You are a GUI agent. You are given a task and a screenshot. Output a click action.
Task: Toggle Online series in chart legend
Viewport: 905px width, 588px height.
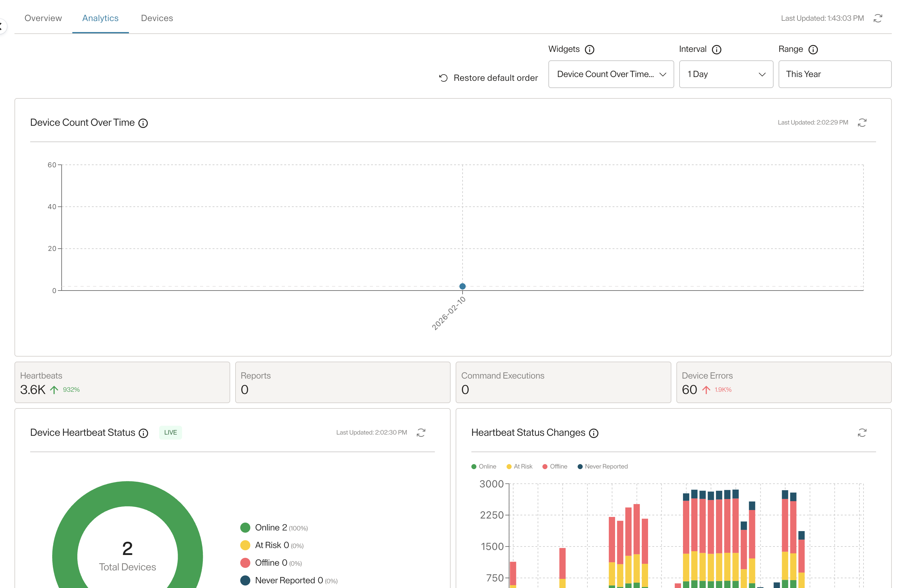[x=483, y=466]
